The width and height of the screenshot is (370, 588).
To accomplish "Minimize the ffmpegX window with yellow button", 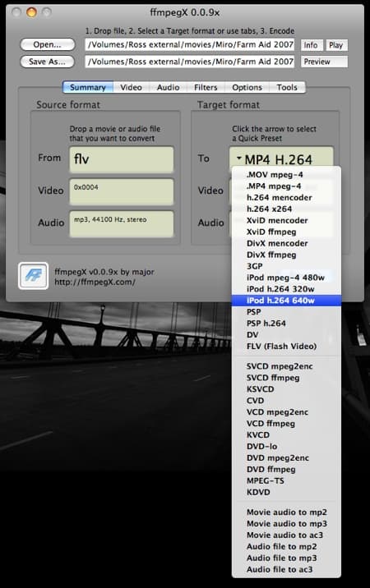I will click(31, 12).
